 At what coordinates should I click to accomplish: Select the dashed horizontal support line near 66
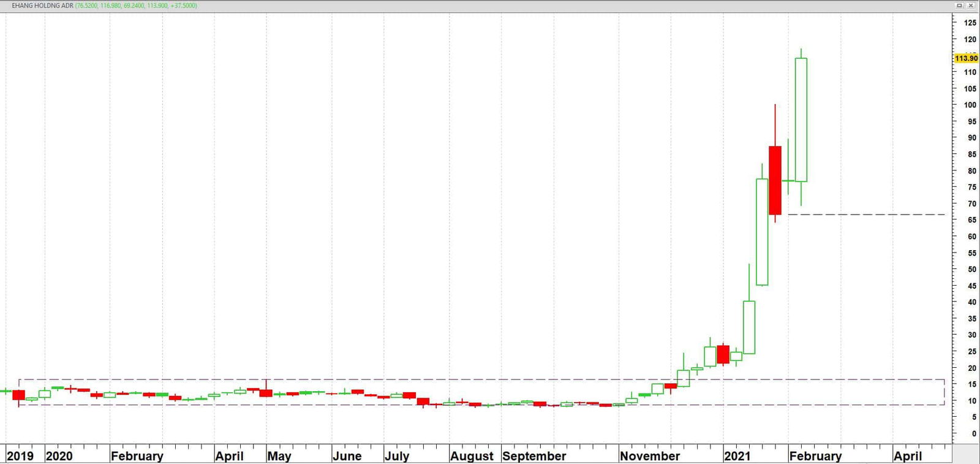[x=866, y=215]
